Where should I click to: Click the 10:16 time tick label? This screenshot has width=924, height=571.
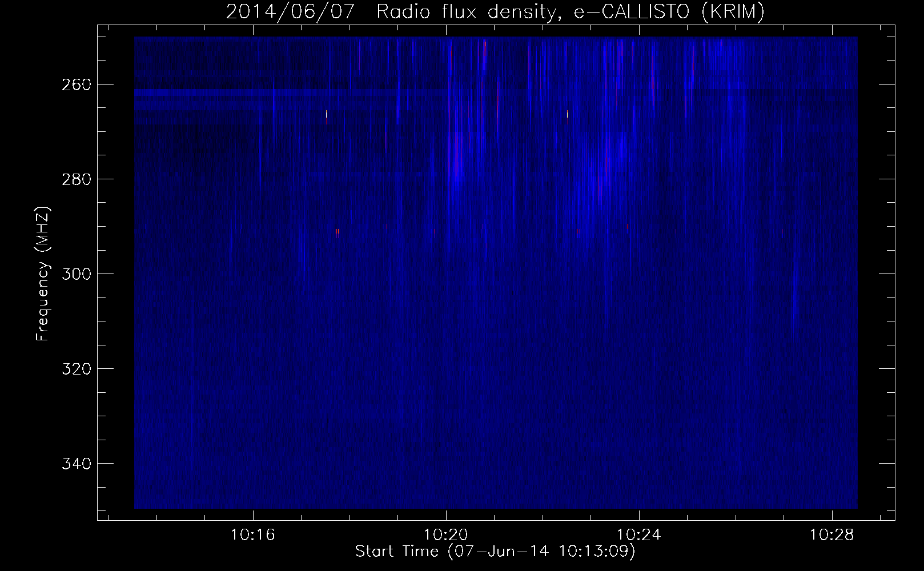click(253, 535)
